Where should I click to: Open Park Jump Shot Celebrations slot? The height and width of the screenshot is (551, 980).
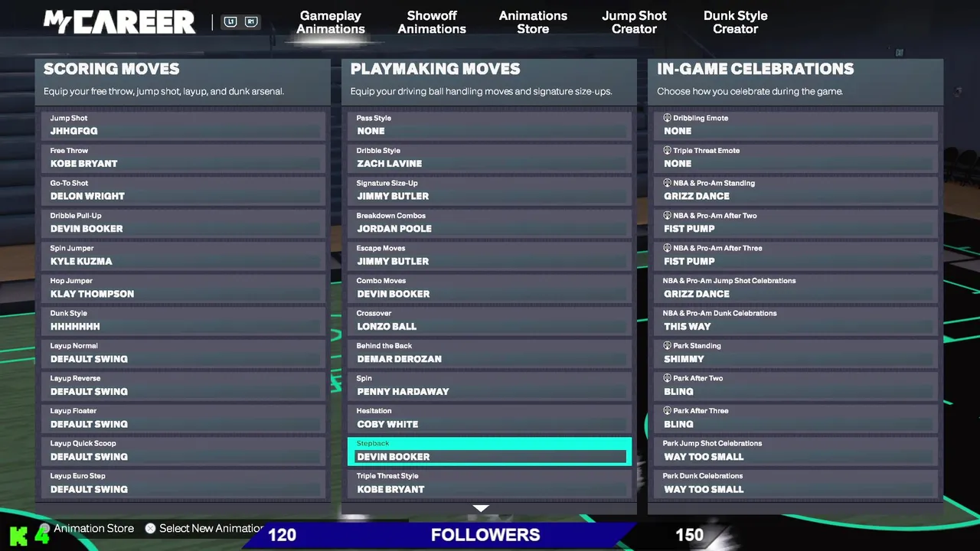point(796,451)
